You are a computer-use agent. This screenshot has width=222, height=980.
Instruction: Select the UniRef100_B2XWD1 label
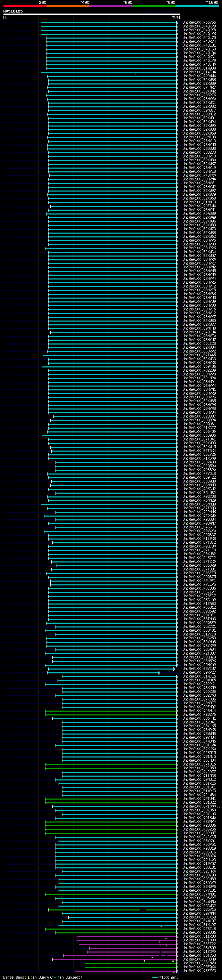tap(199, 118)
